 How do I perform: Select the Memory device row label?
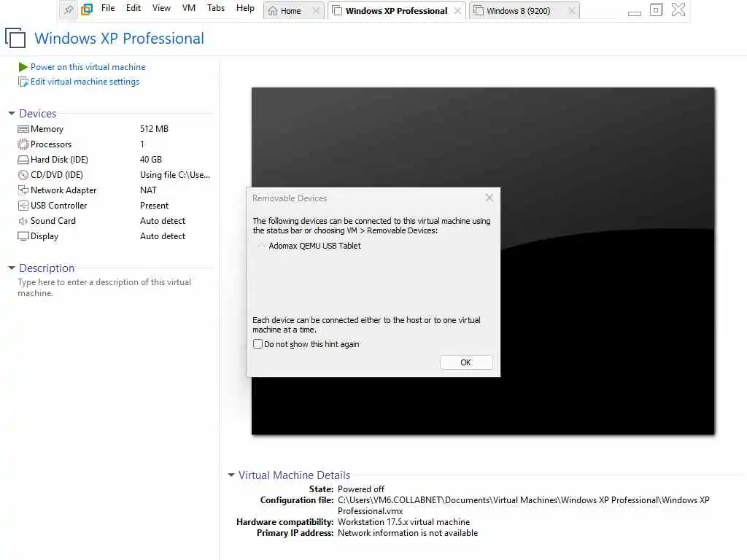click(47, 129)
